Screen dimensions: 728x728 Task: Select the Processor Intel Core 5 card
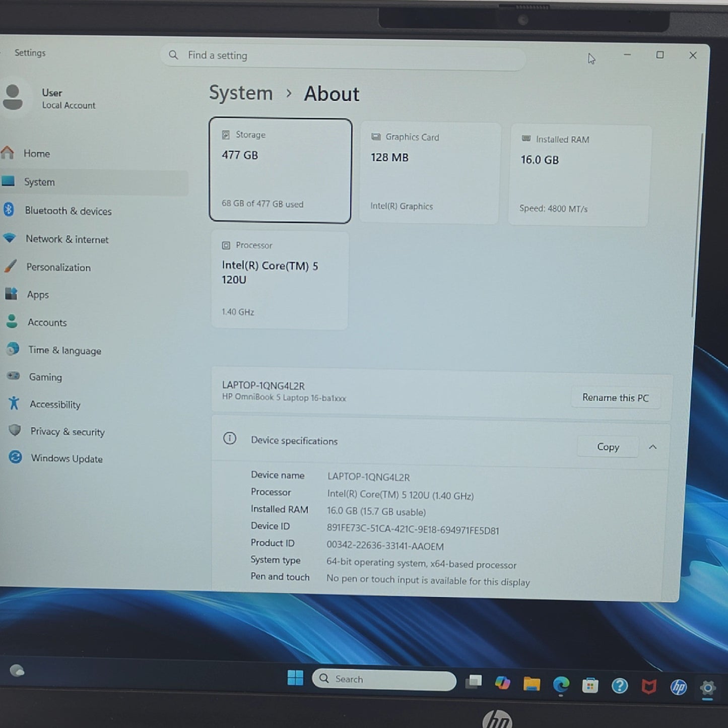coord(280,280)
